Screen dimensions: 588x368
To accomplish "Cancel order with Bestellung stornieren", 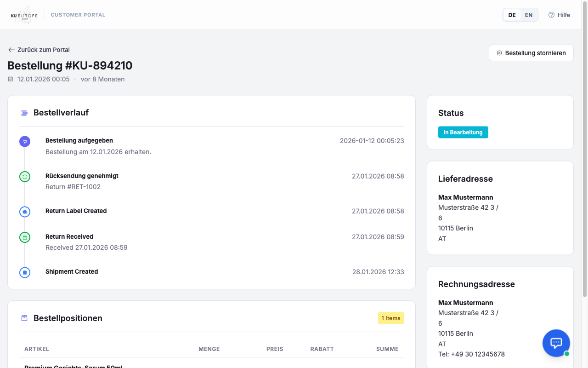I will point(531,53).
